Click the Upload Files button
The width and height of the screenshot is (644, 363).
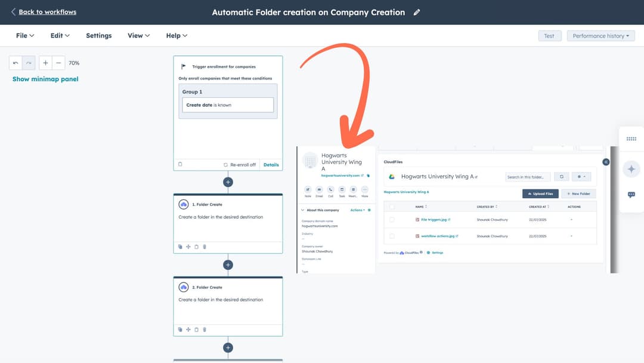point(540,193)
